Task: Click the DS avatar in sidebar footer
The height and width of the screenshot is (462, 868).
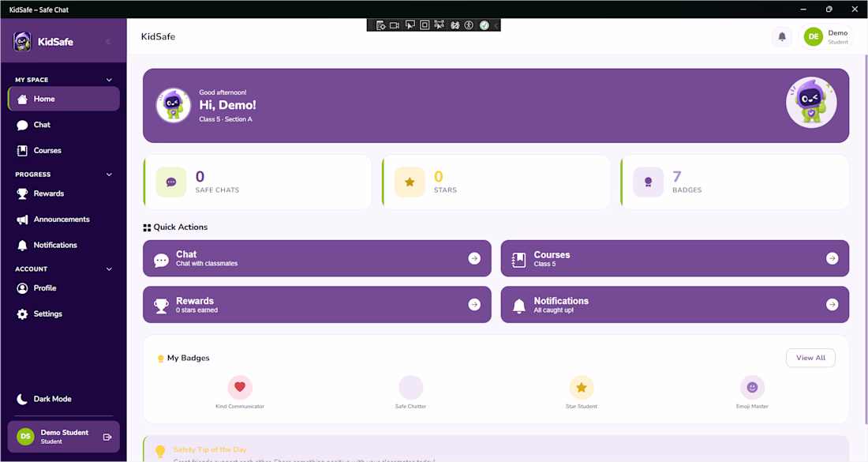Action: (25, 437)
